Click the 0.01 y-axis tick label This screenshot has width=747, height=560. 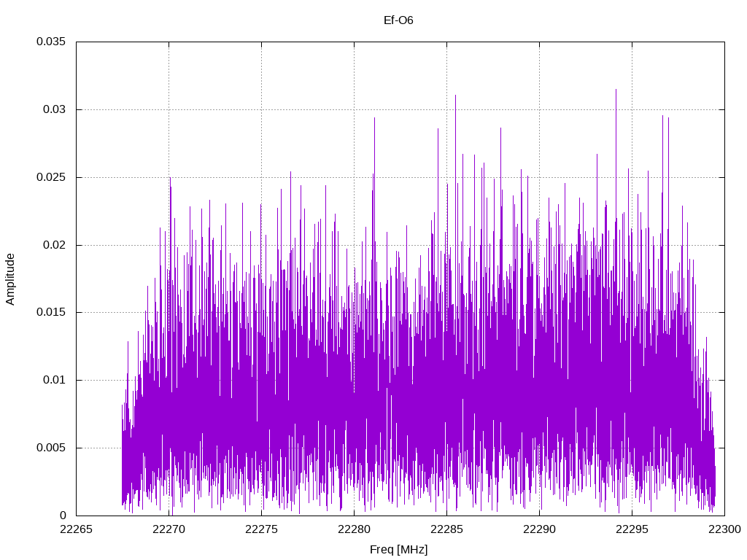tap(54, 380)
